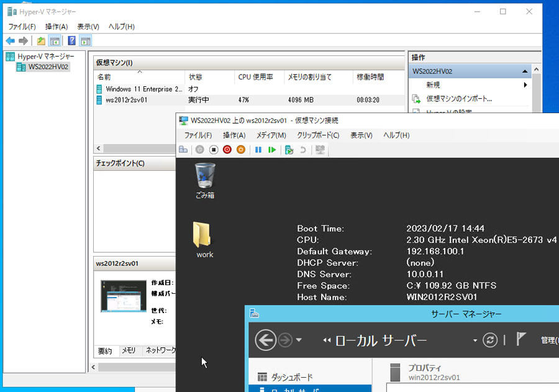Click the Server Manager title bar icon
The width and height of the screenshot is (559, 392).
coord(254,314)
